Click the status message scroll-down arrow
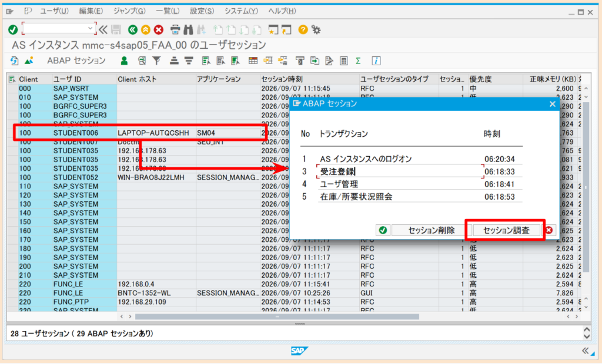 click(x=587, y=337)
